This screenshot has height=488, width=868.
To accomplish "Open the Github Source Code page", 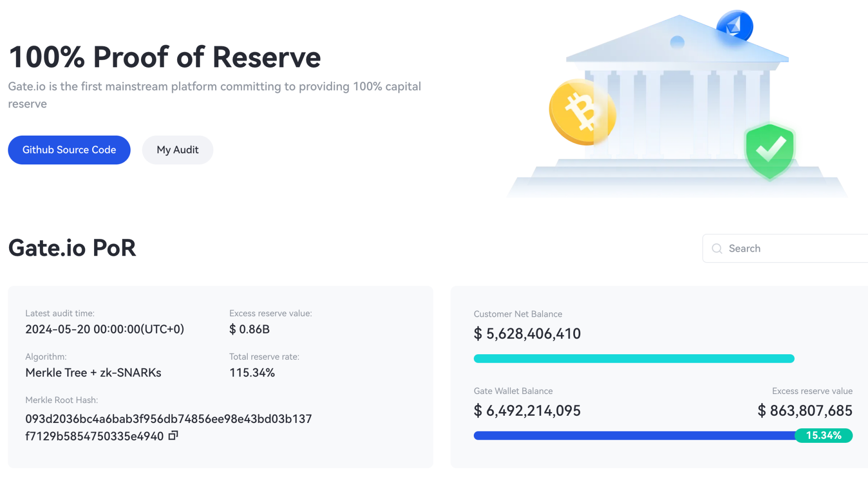I will (x=69, y=150).
